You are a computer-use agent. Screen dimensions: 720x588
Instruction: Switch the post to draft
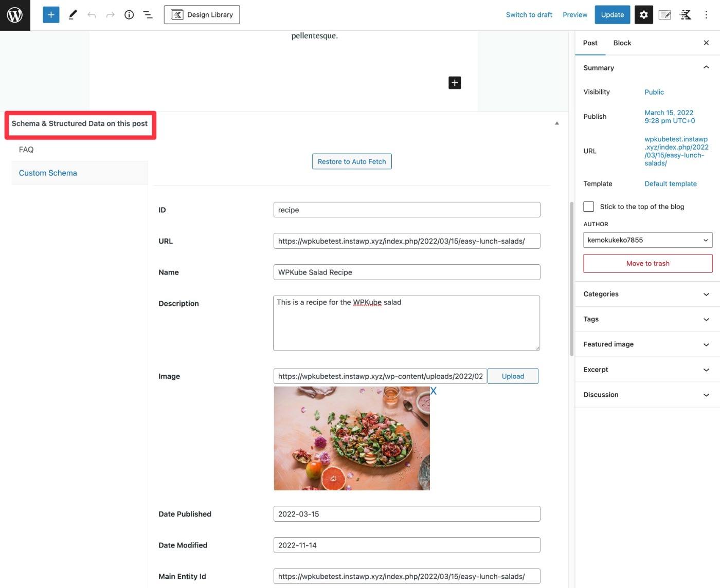click(x=529, y=15)
